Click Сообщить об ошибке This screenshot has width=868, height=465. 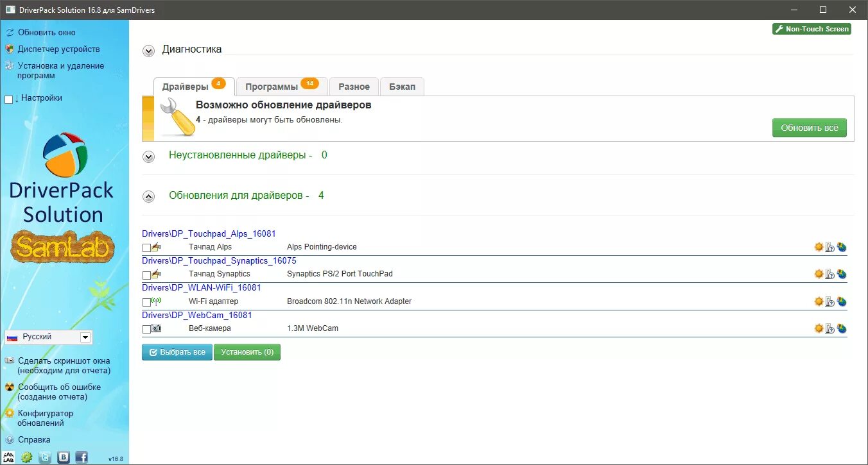coord(59,392)
